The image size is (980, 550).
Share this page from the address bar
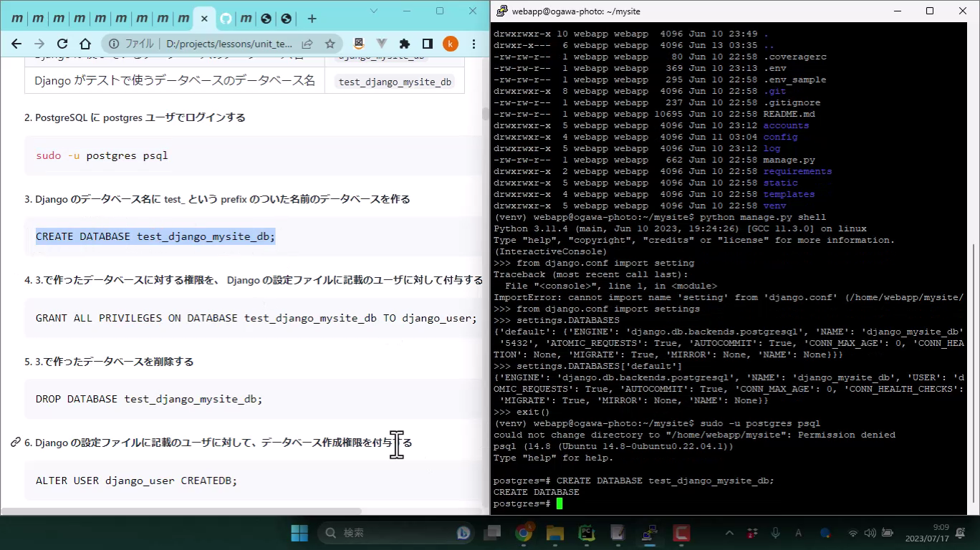tap(307, 44)
